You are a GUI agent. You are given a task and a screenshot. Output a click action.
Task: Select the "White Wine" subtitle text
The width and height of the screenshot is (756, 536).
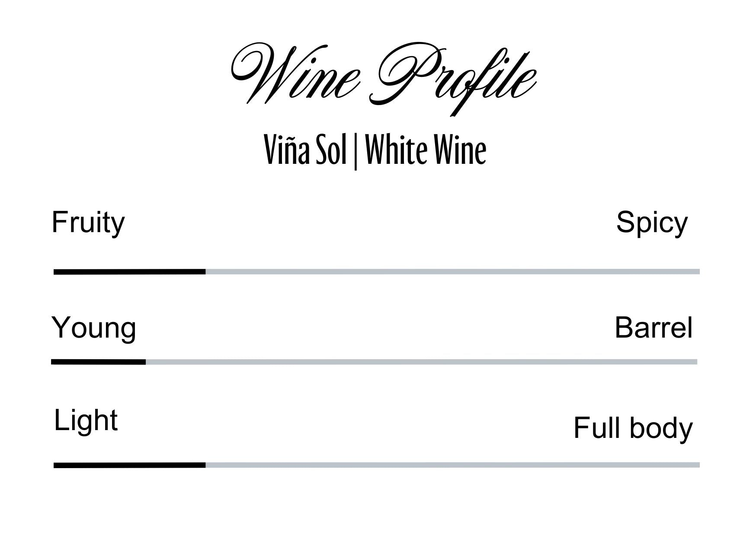pos(426,151)
